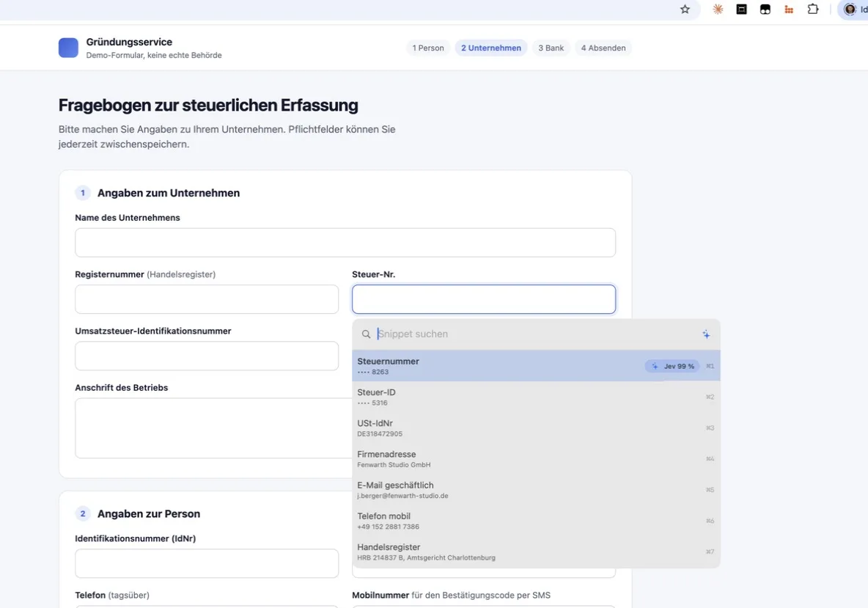Open the browser extensions puzzle icon
Viewport: 868px width, 608px height.
812,9
